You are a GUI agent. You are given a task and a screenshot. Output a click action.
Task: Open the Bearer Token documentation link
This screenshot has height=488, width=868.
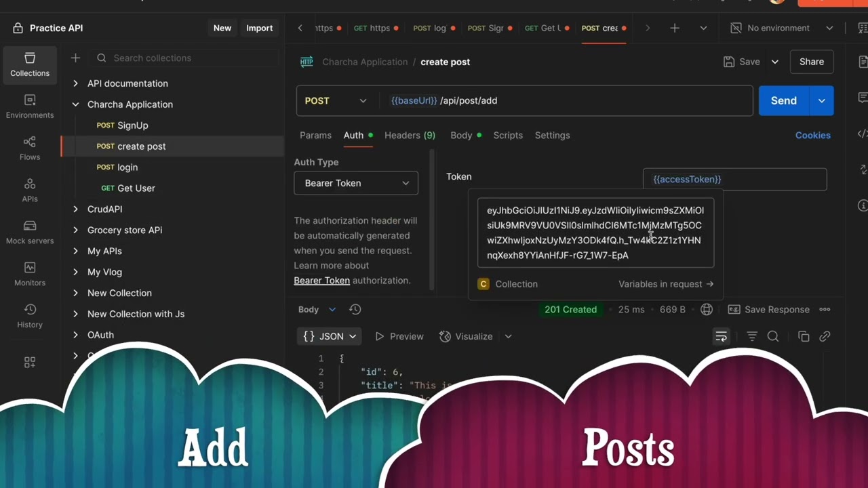point(321,281)
